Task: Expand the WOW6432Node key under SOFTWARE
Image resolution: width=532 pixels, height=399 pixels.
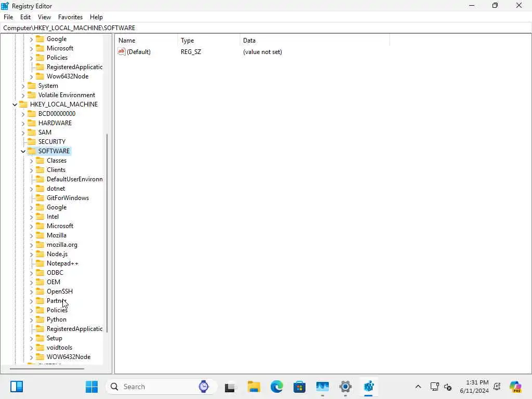Action: 32,357
